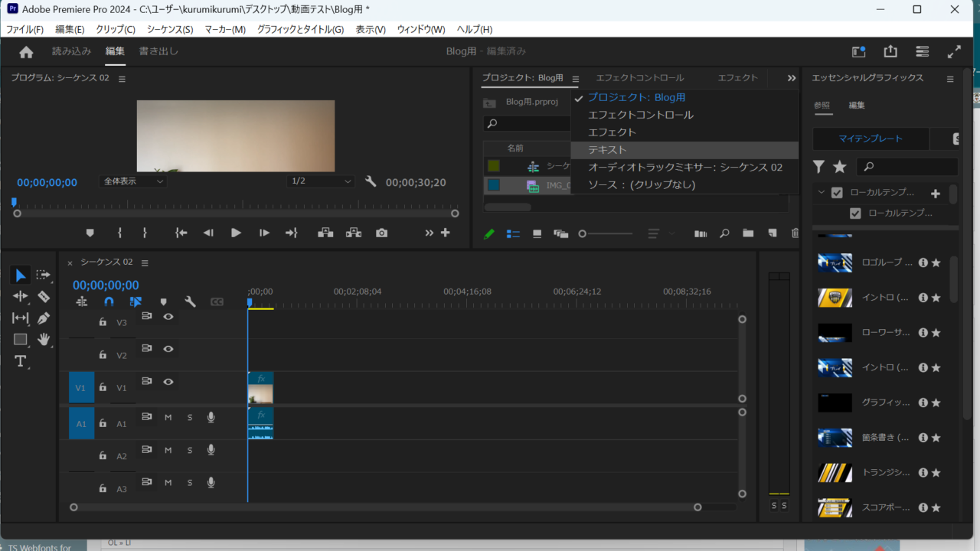Click Essential Graphics search field
Image resolution: width=980 pixels, height=551 pixels.
point(906,166)
